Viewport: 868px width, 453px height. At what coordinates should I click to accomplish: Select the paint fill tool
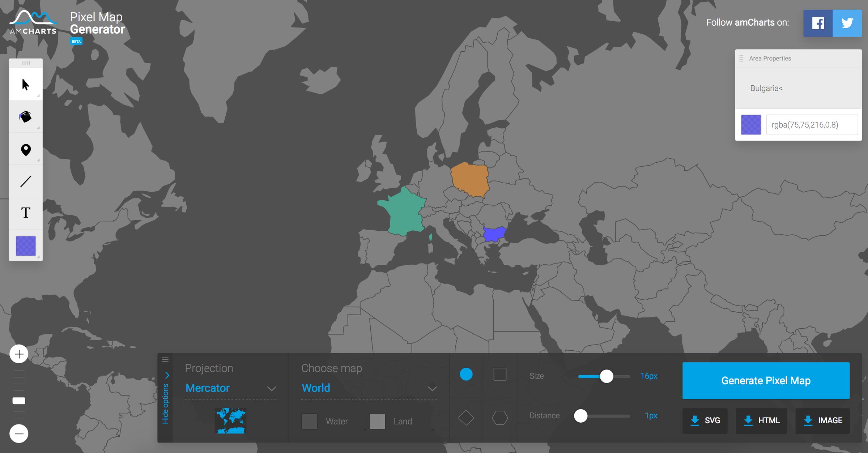coord(25,116)
